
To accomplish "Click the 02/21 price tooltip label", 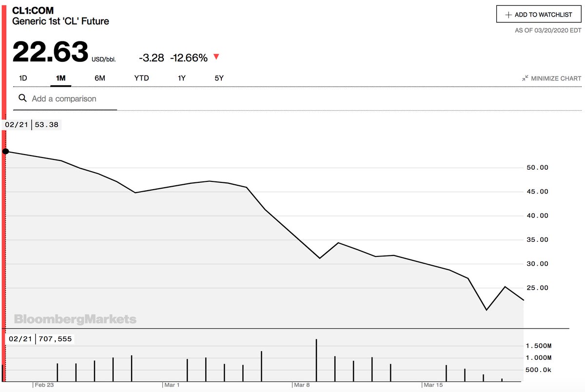I will (32, 125).
